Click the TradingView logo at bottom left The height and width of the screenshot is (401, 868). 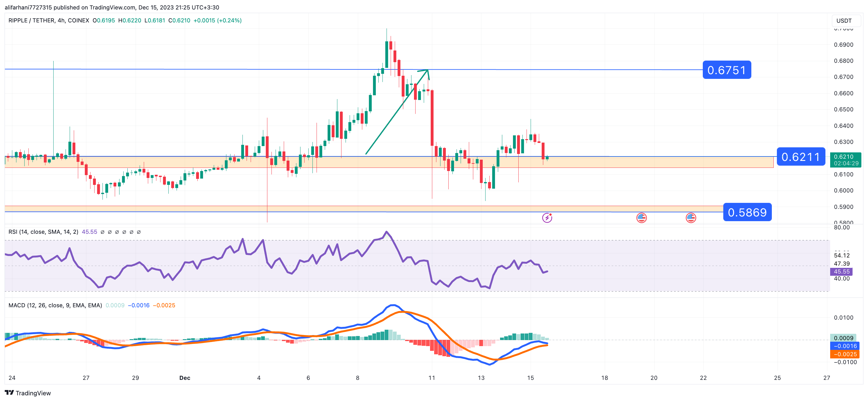(28, 393)
